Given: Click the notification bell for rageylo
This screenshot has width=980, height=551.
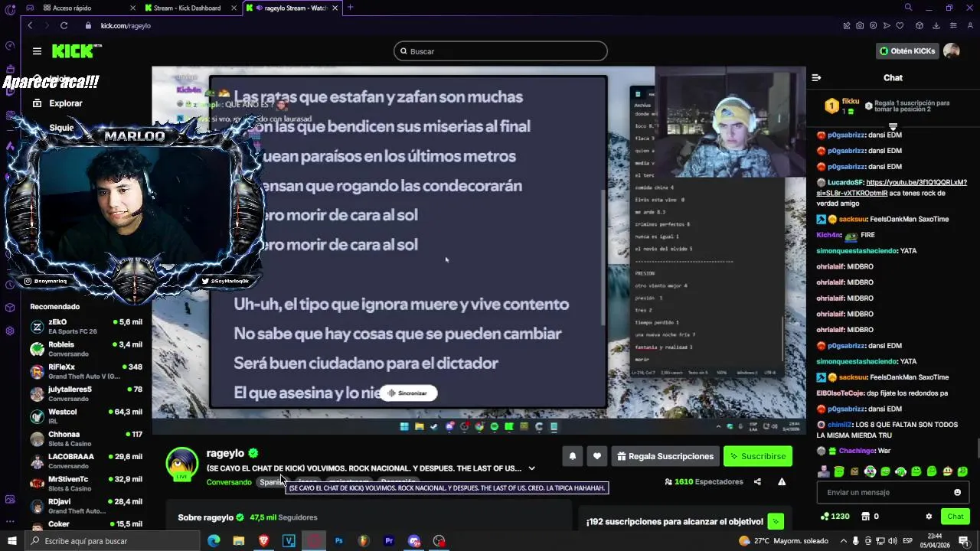Looking at the screenshot, I should pos(572,456).
